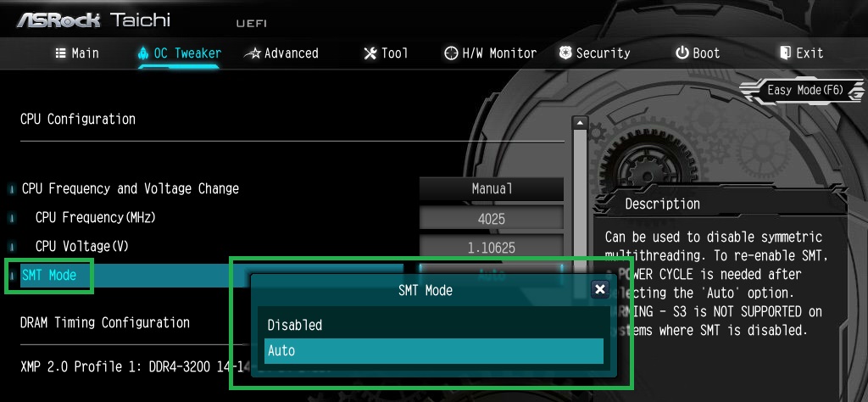This screenshot has width=868, height=402.
Task: Open the Exit tab
Action: [802, 53]
